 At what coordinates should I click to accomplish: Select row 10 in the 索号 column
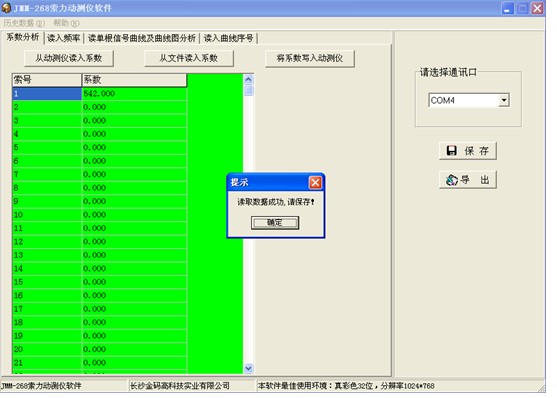[47, 215]
